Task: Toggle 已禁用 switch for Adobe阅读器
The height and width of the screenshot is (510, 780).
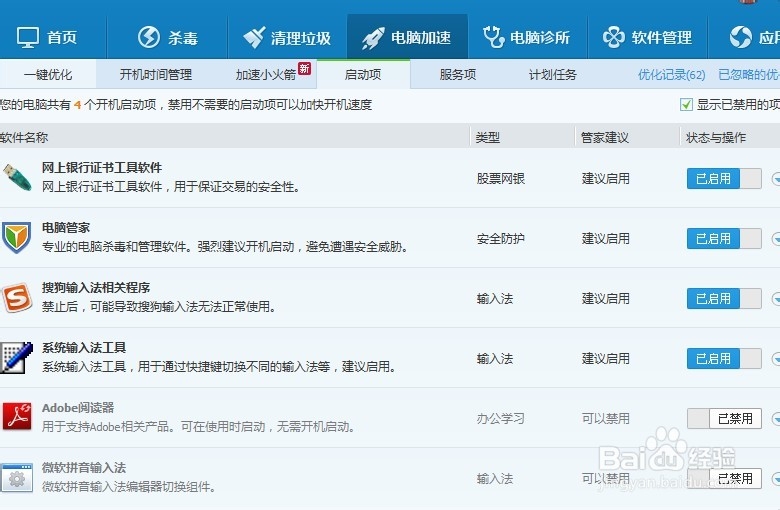Action: 724,418
